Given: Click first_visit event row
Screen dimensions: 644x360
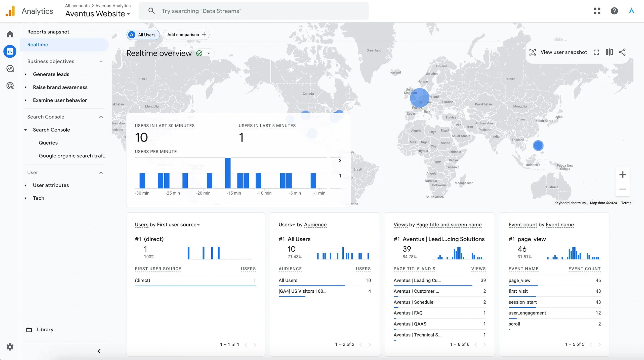Looking at the screenshot, I should click(554, 291).
